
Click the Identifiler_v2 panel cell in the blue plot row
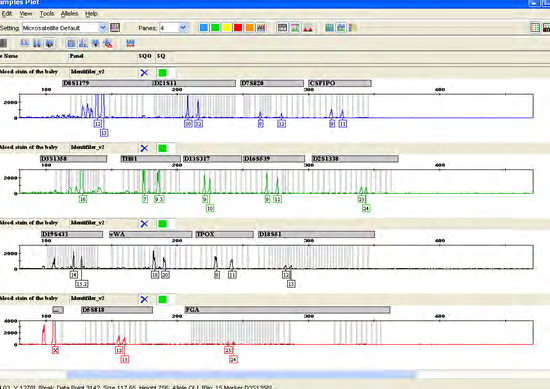103,72
